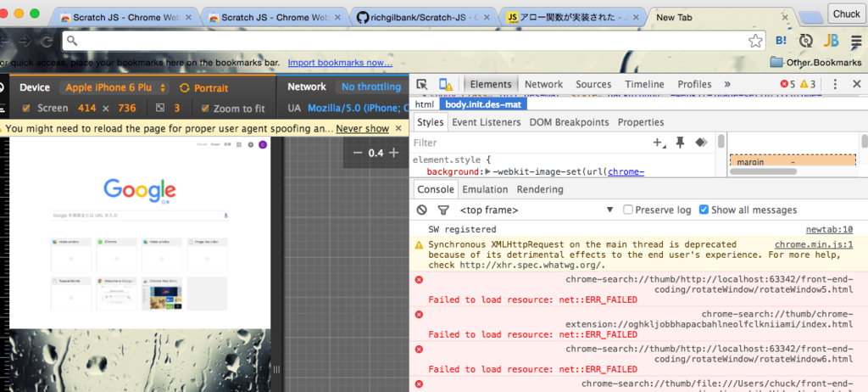The width and height of the screenshot is (868, 392).
Task: Click the address bar field
Action: (413, 41)
